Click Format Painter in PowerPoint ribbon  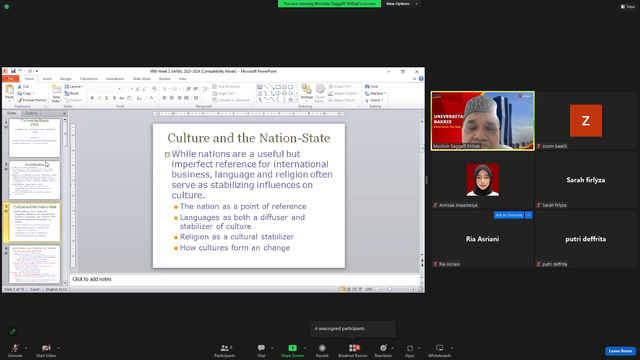tap(32, 100)
